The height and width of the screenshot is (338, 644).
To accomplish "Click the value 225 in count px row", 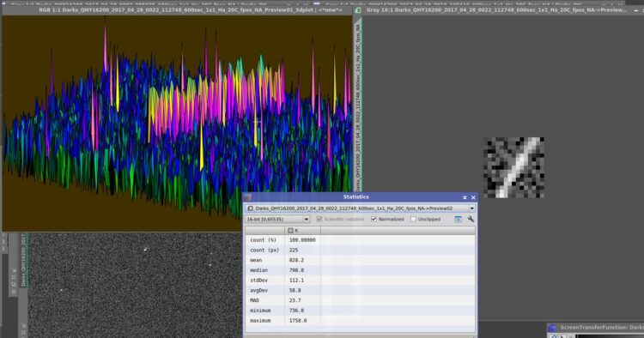I will (x=294, y=250).
